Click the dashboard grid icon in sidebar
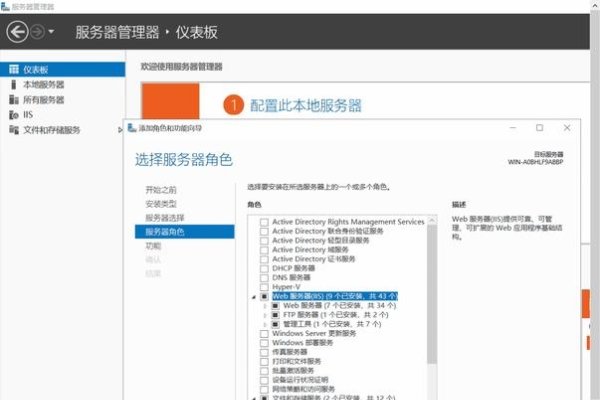The image size is (600, 400). pos(14,69)
